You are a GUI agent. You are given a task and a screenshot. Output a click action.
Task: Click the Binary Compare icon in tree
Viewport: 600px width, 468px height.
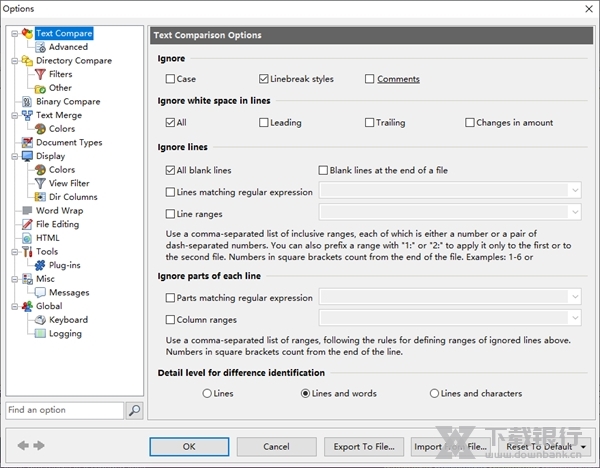tap(27, 102)
